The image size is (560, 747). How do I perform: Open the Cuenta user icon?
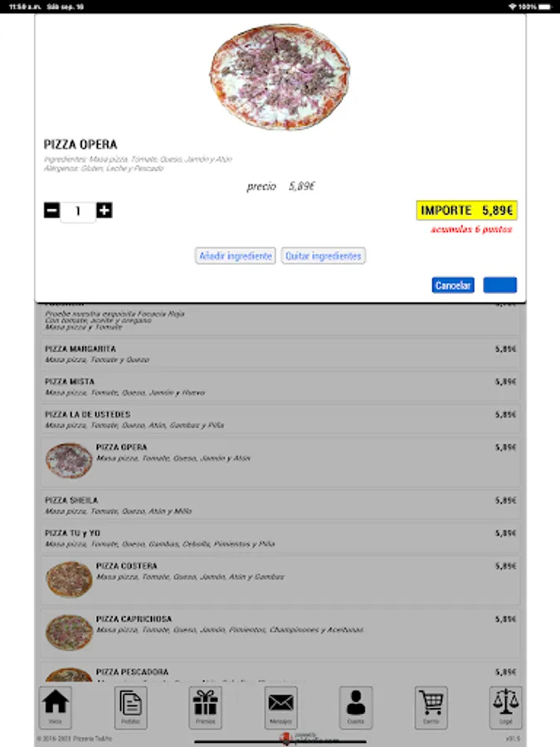[x=356, y=707]
